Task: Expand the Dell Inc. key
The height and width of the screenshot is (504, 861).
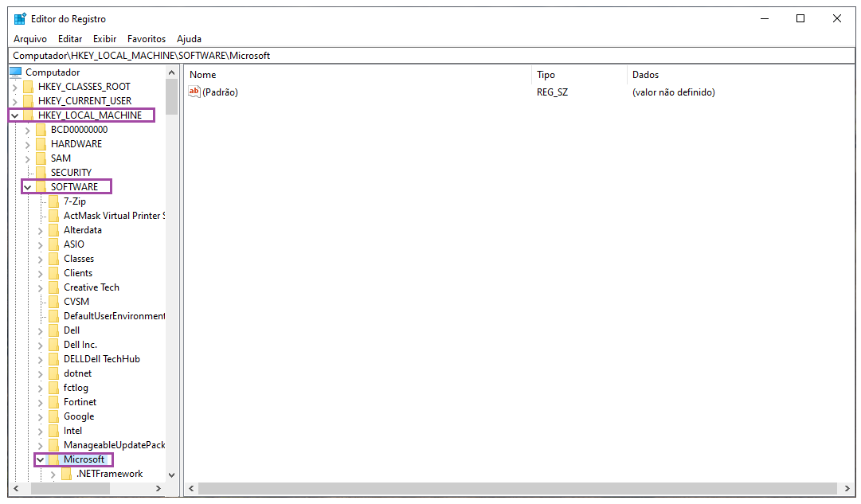Action: coord(41,346)
